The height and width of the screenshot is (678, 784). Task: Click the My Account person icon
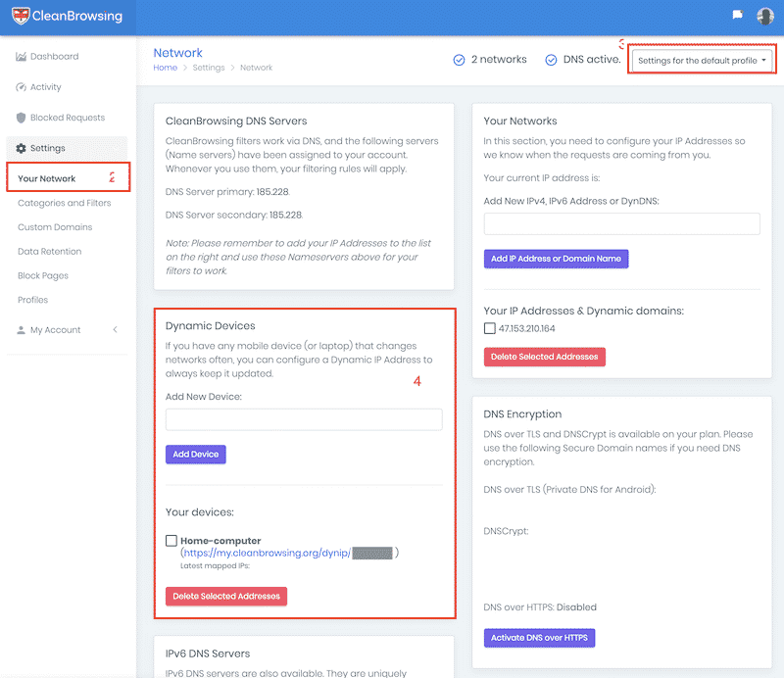[22, 330]
